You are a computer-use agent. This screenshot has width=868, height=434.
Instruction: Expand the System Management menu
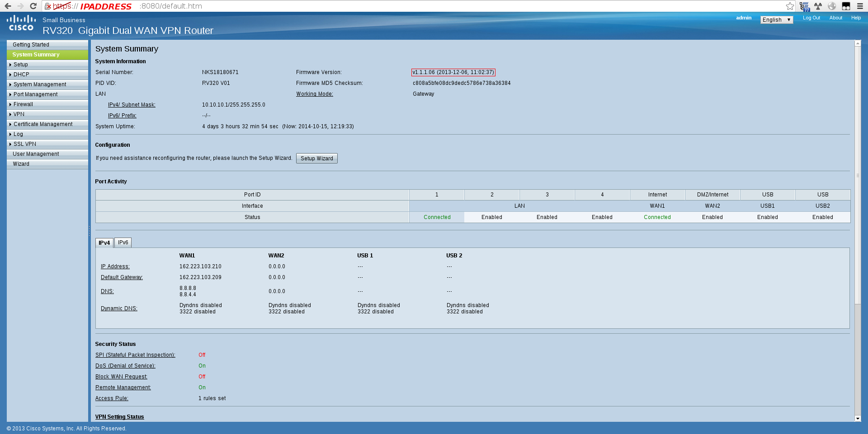pyautogui.click(x=47, y=84)
